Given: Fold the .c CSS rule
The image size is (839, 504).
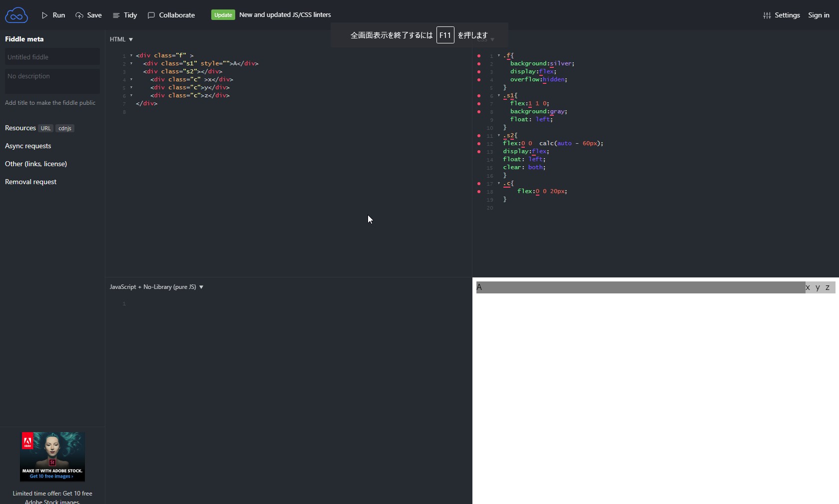Looking at the screenshot, I should click(499, 183).
